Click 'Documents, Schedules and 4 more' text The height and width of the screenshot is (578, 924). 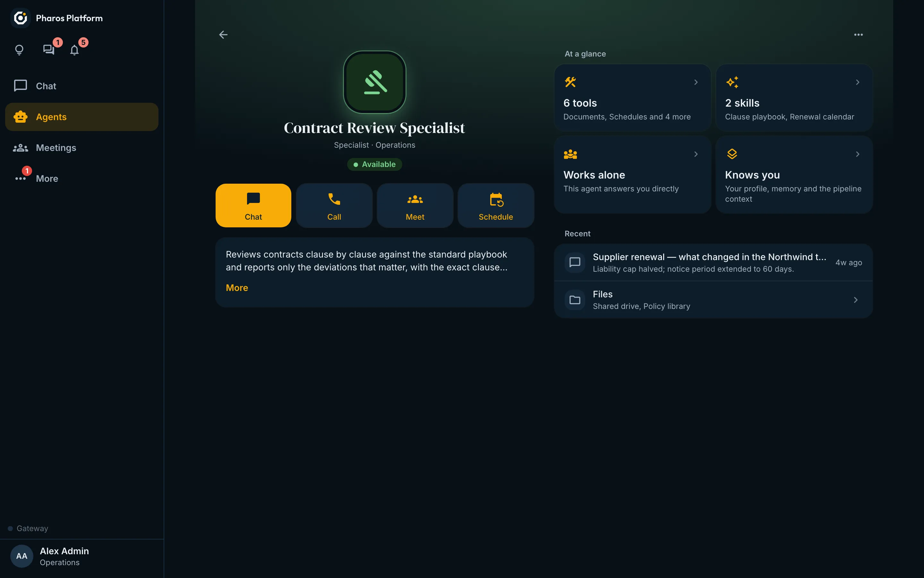(627, 117)
